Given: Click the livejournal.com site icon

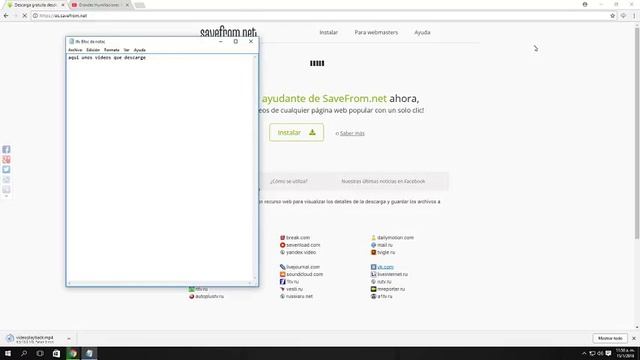Looking at the screenshot, I should 282,267.
